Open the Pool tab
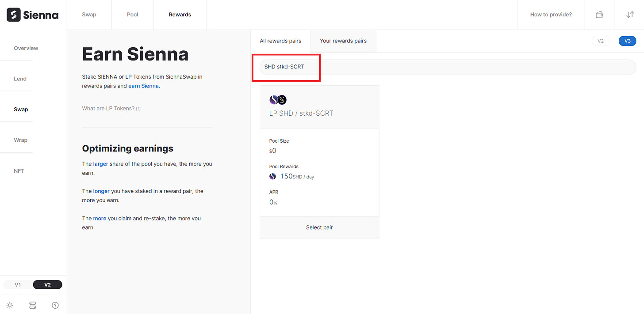 point(133,15)
